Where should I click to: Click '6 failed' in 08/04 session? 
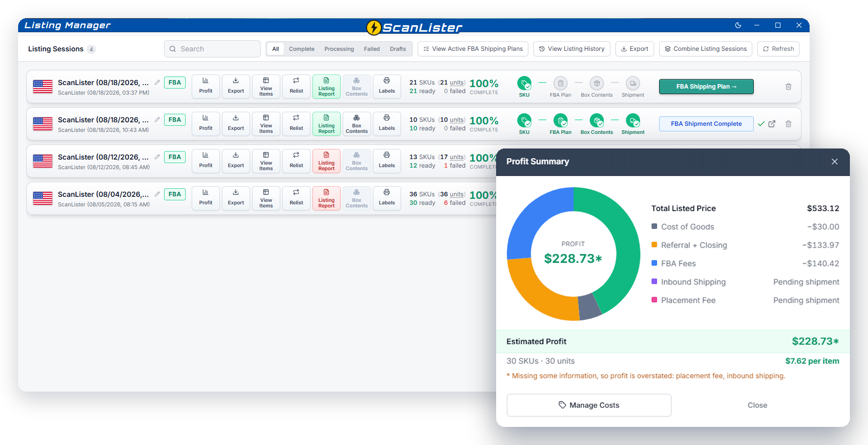(455, 203)
